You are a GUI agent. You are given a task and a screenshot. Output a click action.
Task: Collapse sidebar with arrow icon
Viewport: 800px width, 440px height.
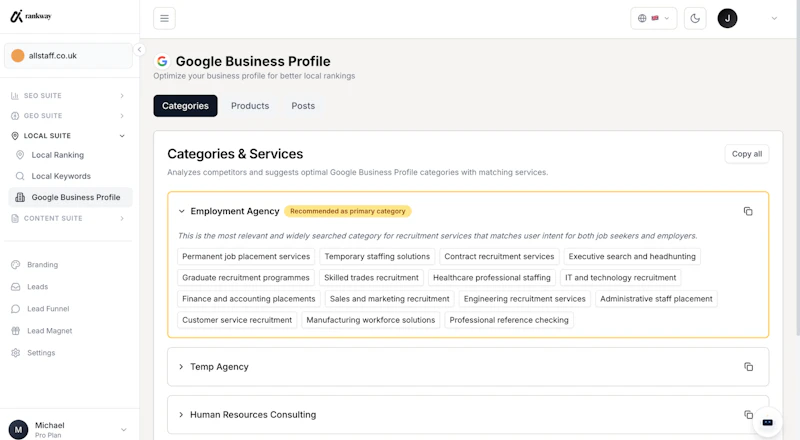click(139, 50)
